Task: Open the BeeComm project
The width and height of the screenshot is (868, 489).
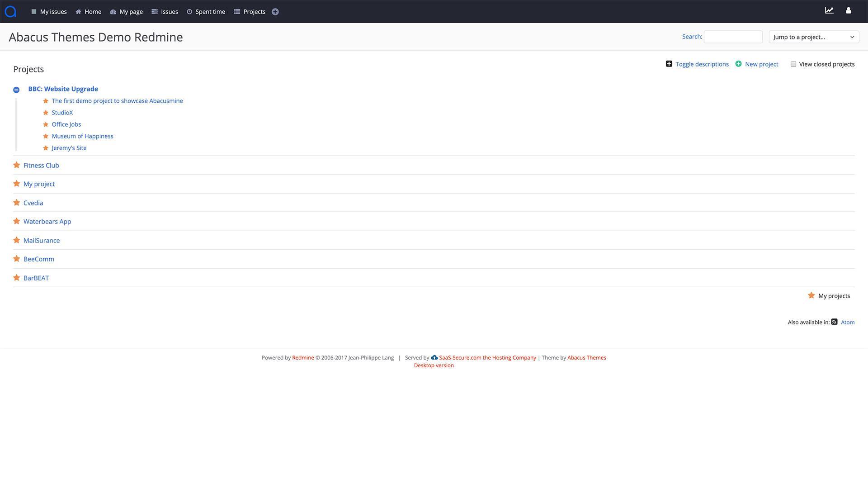Action: click(x=39, y=259)
